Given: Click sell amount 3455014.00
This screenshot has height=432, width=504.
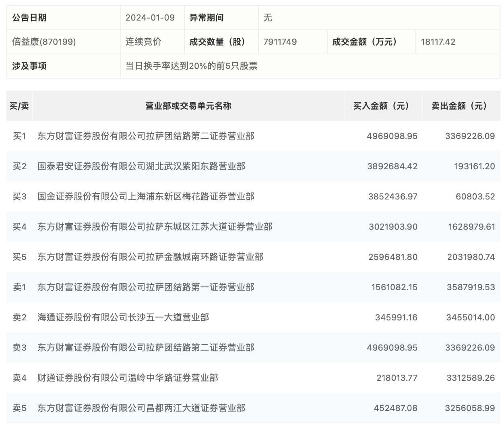Looking at the screenshot, I should click(x=471, y=318).
